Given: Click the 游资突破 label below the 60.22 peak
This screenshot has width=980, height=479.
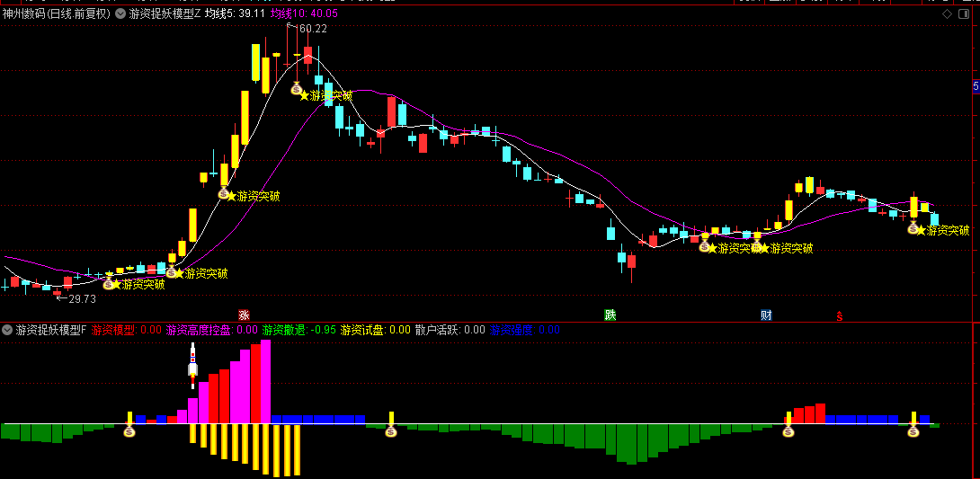Looking at the screenshot, I should click(x=331, y=95).
